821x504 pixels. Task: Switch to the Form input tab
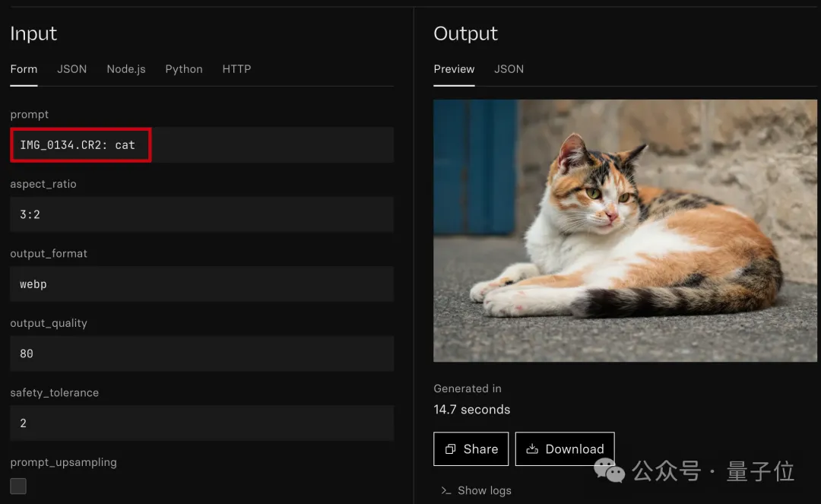point(24,69)
